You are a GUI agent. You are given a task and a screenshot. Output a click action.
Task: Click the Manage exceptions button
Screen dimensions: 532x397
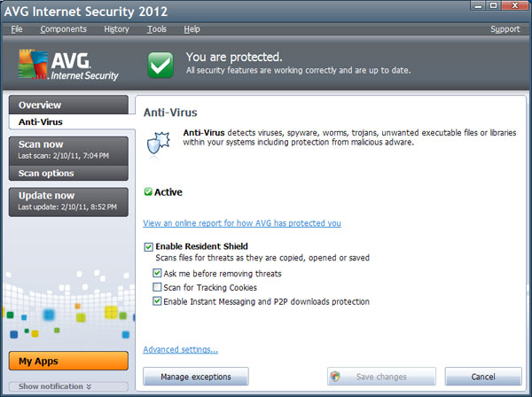(x=196, y=377)
